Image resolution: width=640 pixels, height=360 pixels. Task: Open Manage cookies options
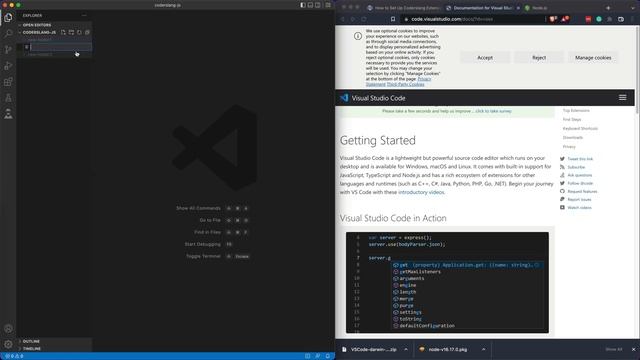[593, 58]
